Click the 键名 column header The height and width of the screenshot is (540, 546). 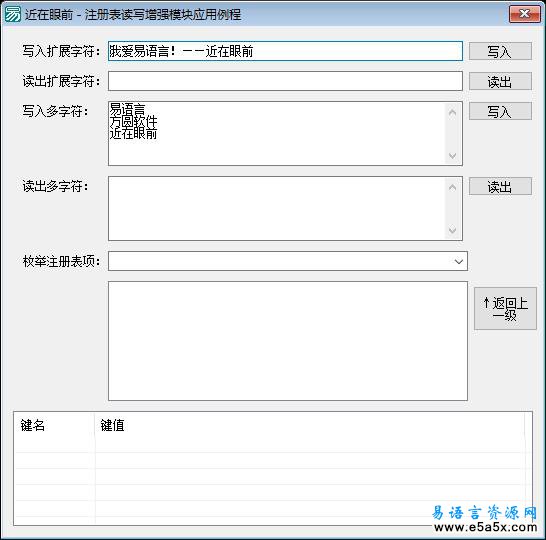coord(54,425)
